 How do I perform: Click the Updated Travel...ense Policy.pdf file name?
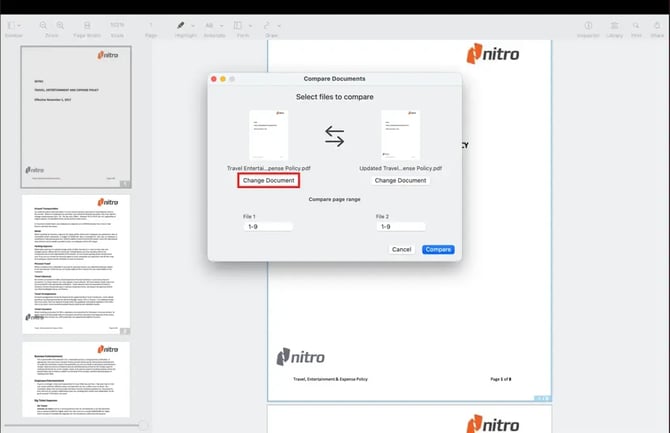(x=401, y=168)
